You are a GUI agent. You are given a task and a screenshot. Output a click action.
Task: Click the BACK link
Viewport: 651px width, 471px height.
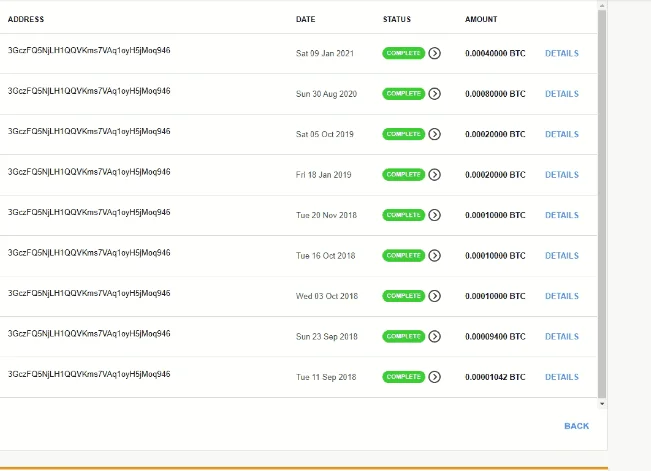tap(576, 426)
